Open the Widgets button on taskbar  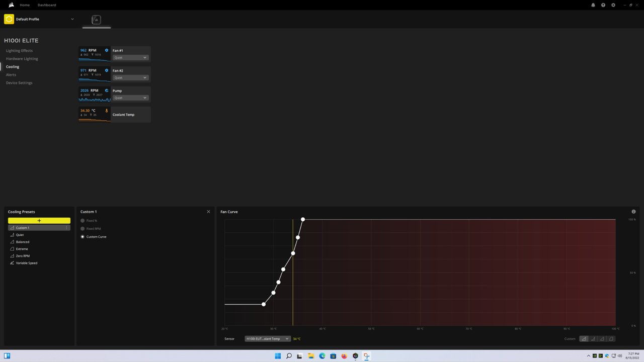point(7,356)
